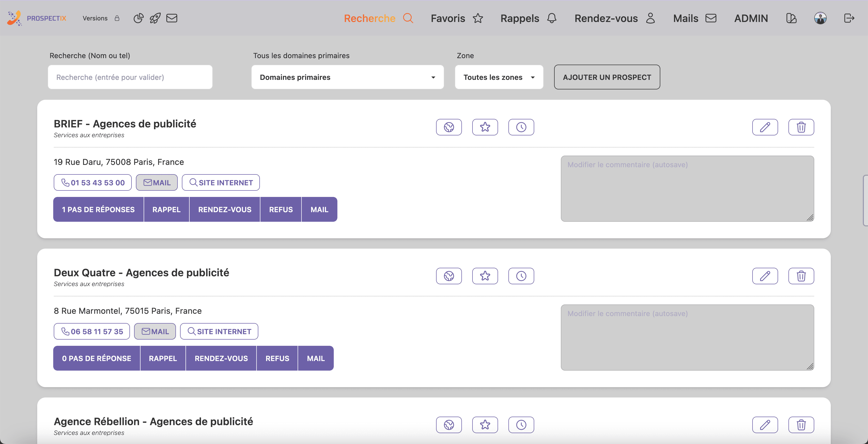Open the Mails tab

tap(695, 18)
